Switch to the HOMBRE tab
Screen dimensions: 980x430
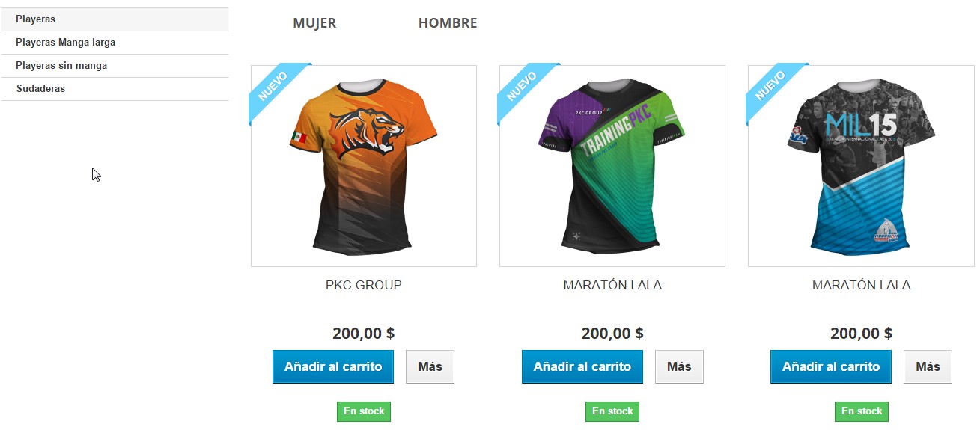pyautogui.click(x=448, y=23)
